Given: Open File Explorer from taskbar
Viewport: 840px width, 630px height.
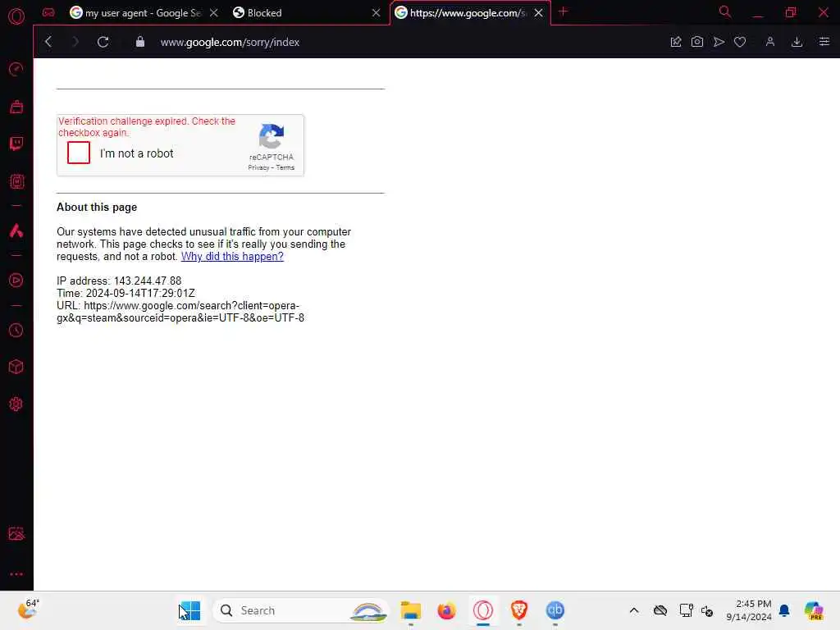Looking at the screenshot, I should click(x=411, y=610).
